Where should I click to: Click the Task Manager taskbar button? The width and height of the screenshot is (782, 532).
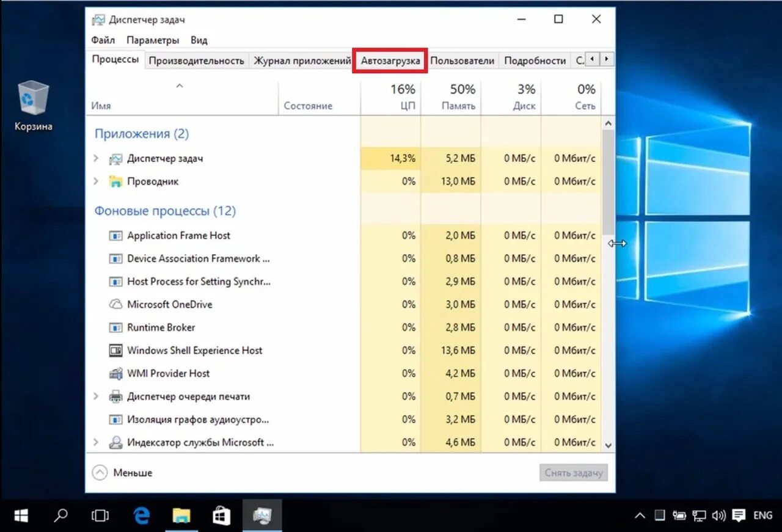point(261,516)
